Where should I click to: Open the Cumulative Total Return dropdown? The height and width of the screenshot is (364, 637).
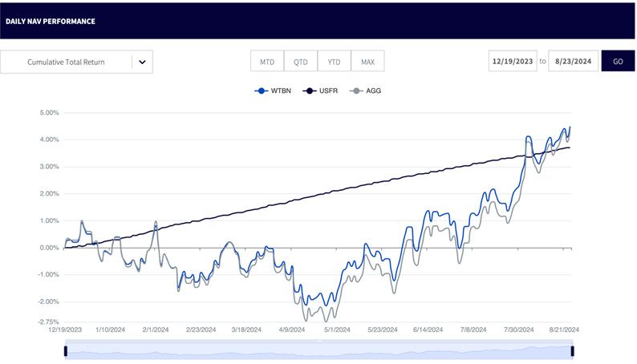[76, 62]
